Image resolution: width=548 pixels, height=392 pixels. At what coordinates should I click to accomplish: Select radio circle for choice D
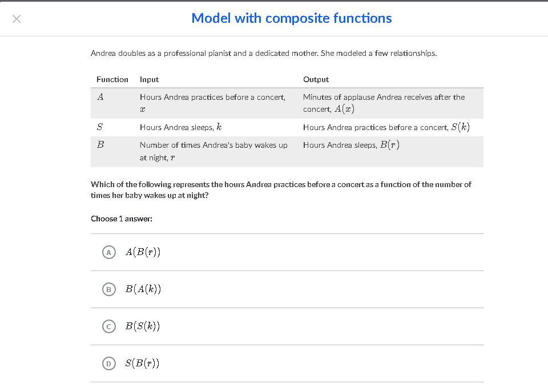tap(108, 363)
